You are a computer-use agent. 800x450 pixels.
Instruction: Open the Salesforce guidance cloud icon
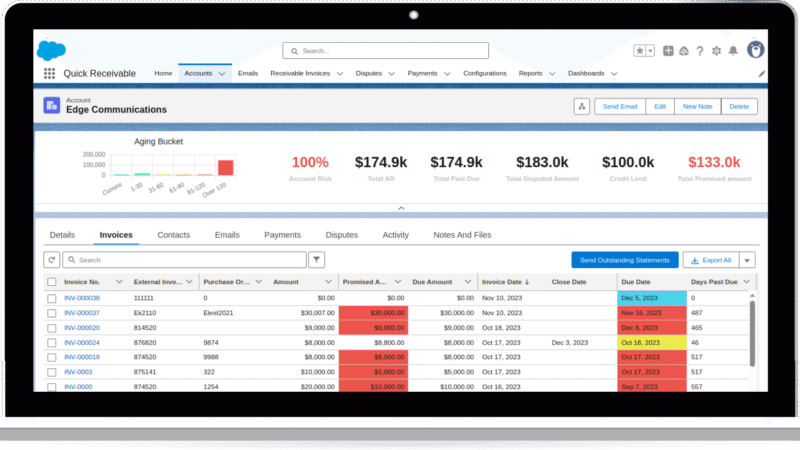tap(684, 51)
